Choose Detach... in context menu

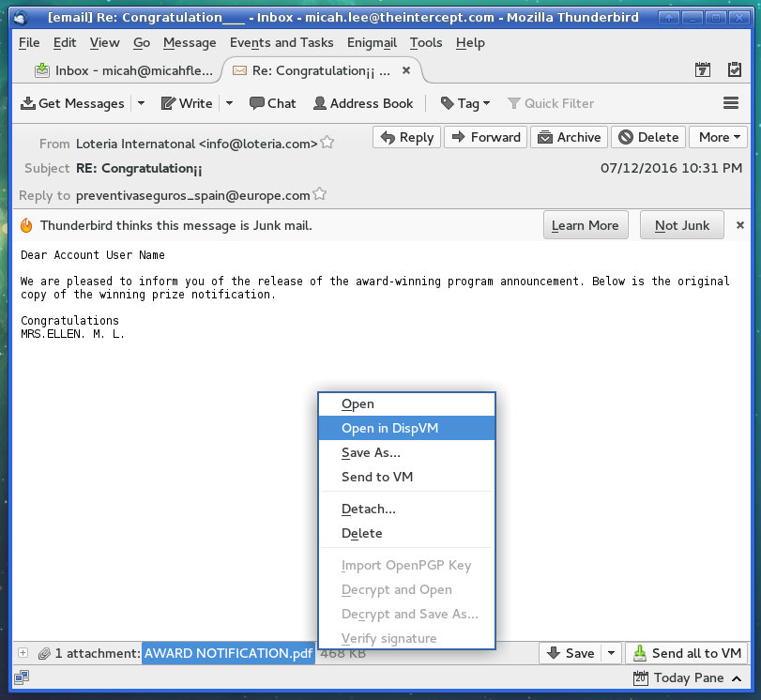pyautogui.click(x=406, y=509)
